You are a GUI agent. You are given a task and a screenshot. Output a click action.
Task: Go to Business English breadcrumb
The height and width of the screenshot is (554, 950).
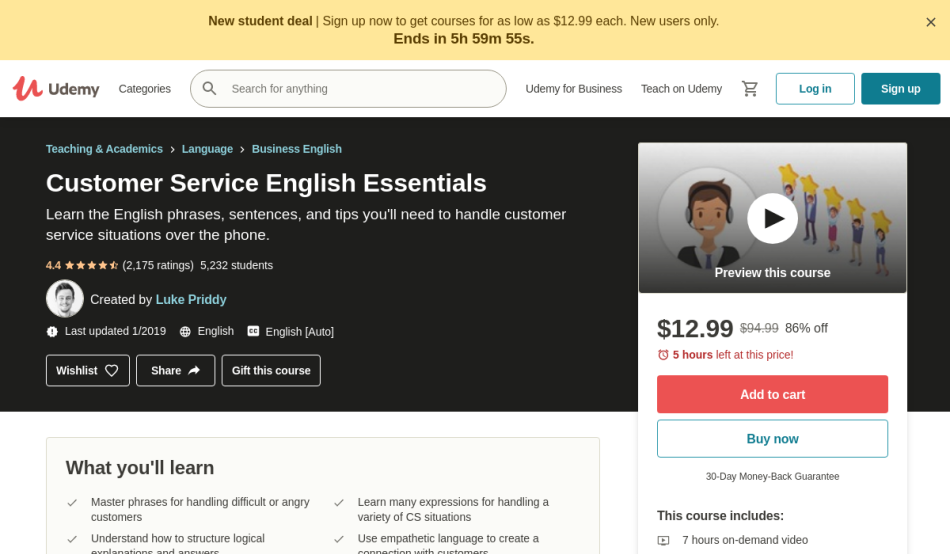click(297, 149)
